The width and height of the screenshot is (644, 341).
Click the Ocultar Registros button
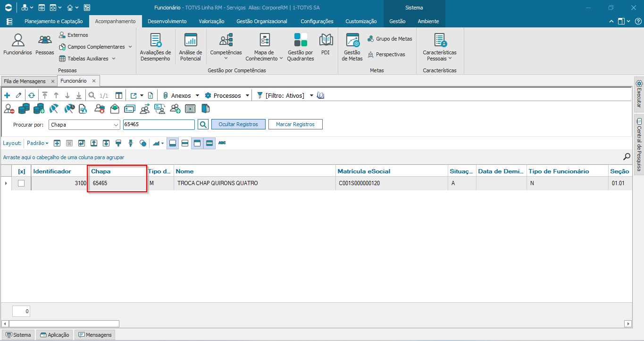click(x=238, y=124)
